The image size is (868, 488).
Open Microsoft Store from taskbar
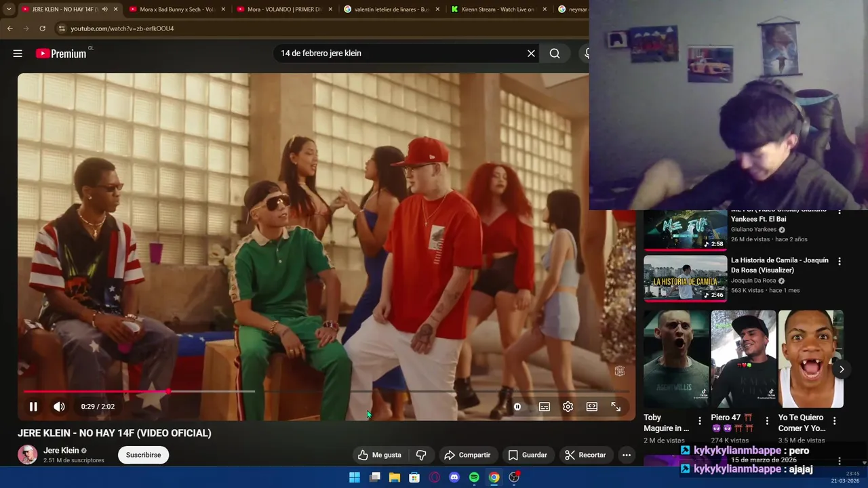click(414, 477)
